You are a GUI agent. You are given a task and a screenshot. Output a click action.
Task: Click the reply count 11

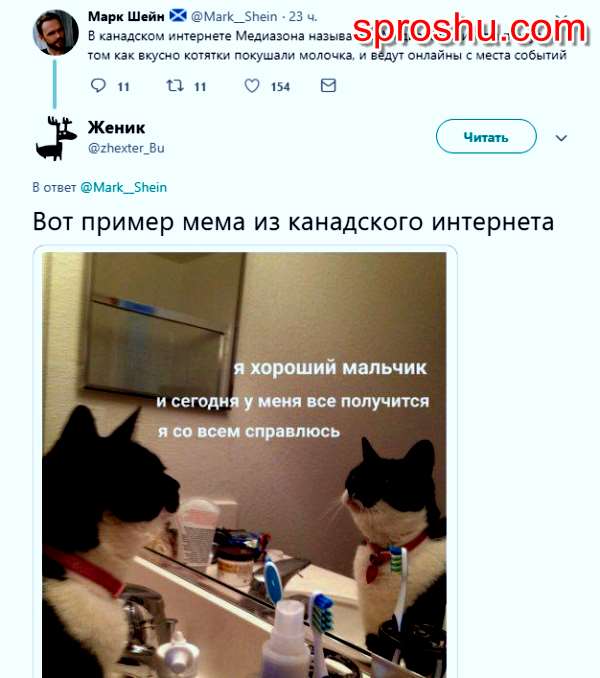coord(124,87)
